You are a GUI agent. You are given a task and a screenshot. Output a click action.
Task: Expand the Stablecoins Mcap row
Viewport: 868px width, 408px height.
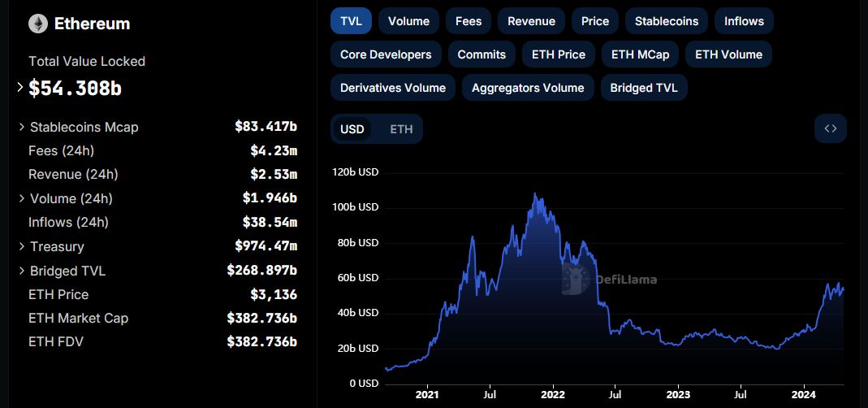coord(22,127)
